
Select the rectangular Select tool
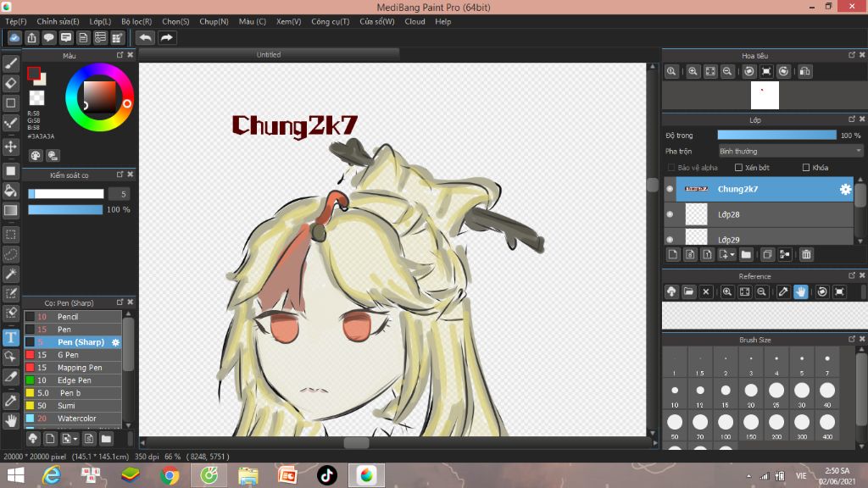[x=10, y=235]
